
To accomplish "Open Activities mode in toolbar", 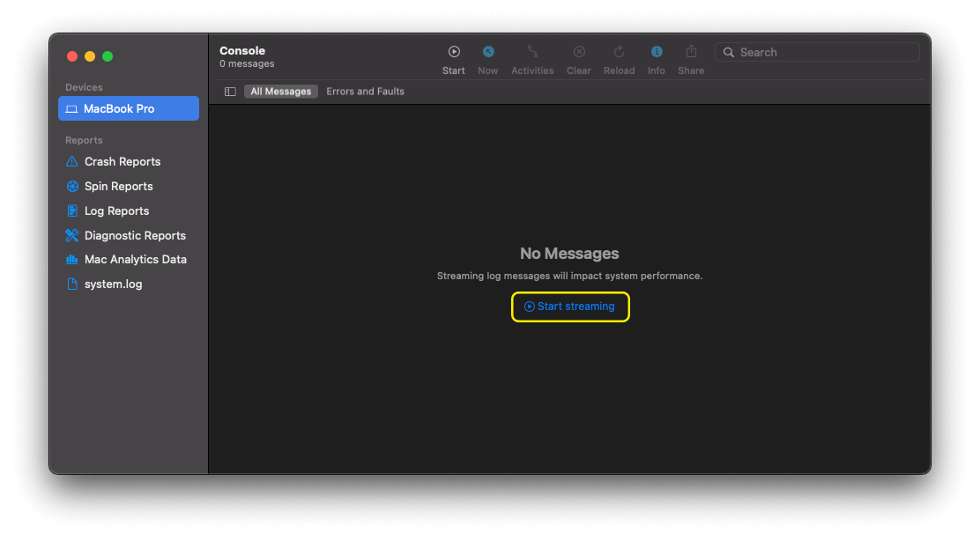I will (532, 52).
